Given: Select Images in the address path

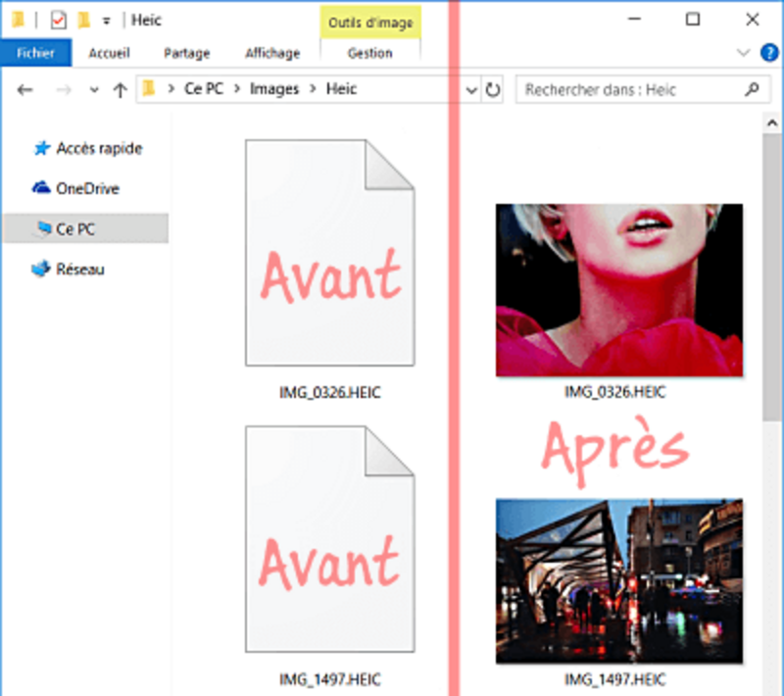Looking at the screenshot, I should pos(274,89).
